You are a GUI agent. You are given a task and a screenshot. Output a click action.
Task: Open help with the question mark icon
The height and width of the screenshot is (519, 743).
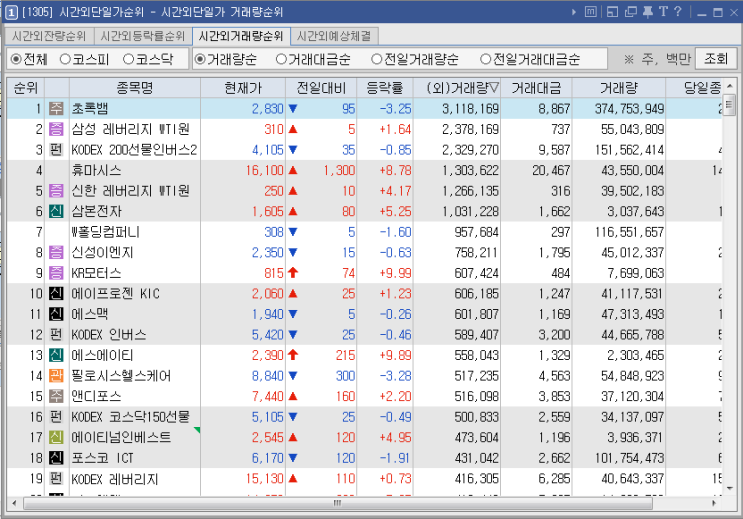click(678, 12)
